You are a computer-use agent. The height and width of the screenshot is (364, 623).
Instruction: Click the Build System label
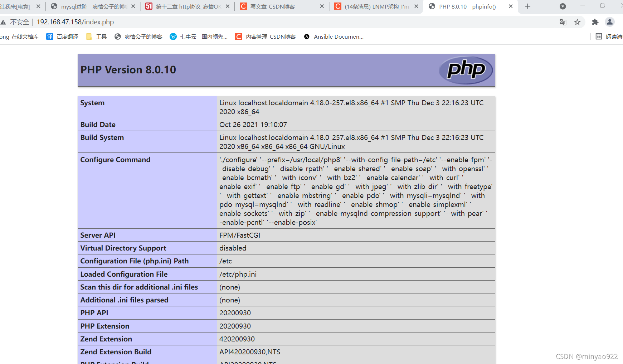(102, 137)
